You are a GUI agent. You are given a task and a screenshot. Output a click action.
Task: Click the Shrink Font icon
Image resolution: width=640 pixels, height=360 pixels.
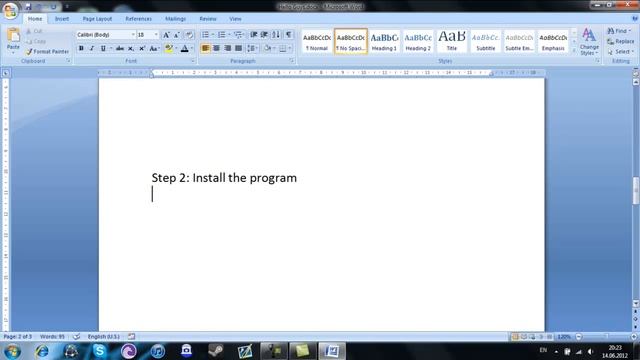tap(177, 35)
